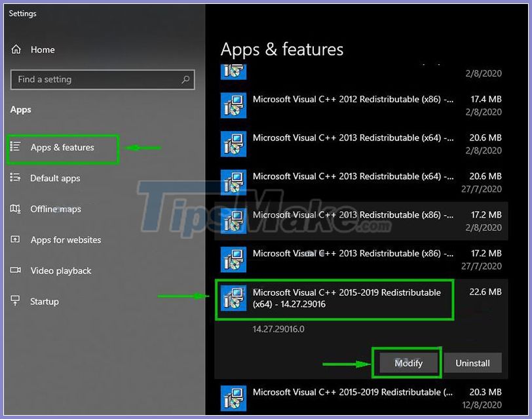Open Offline maps via its map icon

[x=14, y=209]
